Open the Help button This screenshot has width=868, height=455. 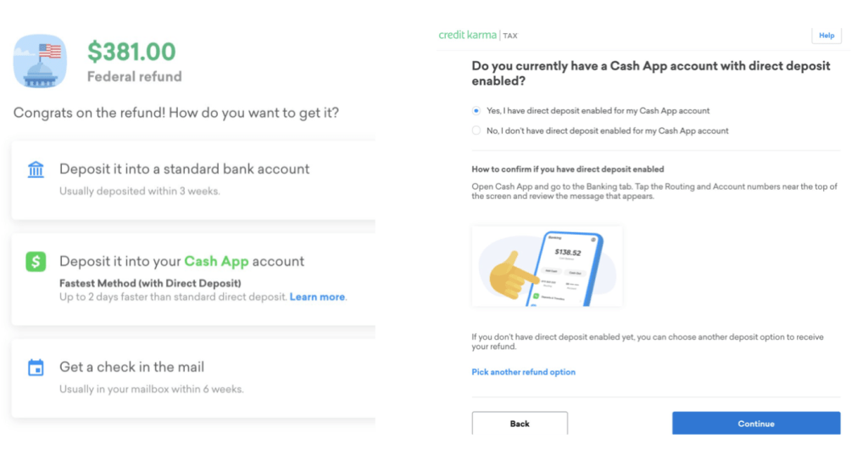[x=826, y=36]
